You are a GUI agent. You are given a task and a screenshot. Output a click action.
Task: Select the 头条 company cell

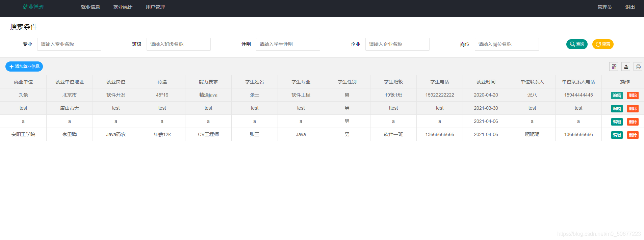23,95
